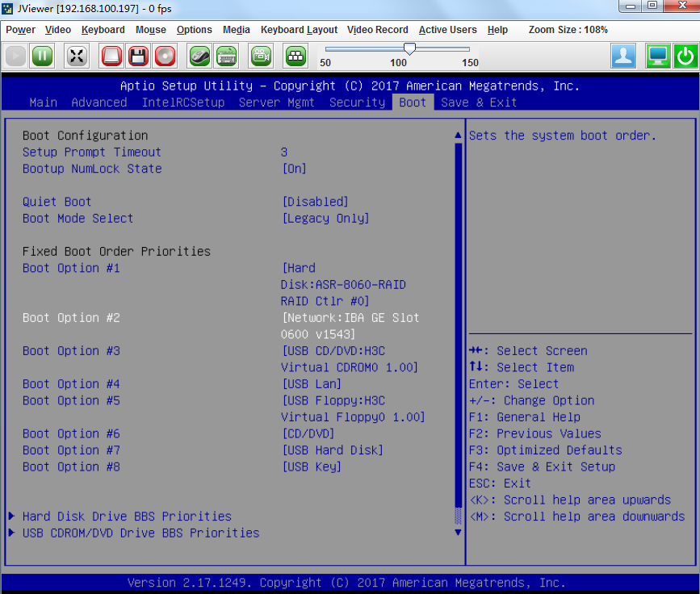This screenshot has height=594, width=700.
Task: Click the green monitor status icon
Action: pyautogui.click(x=658, y=56)
